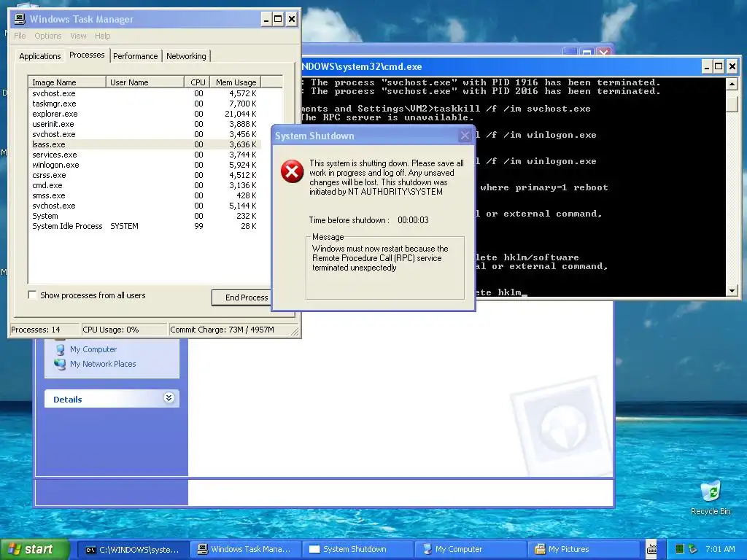This screenshot has width=747, height=560.
Task: Switch to the cmd.exe taskbar button
Action: coord(133,550)
